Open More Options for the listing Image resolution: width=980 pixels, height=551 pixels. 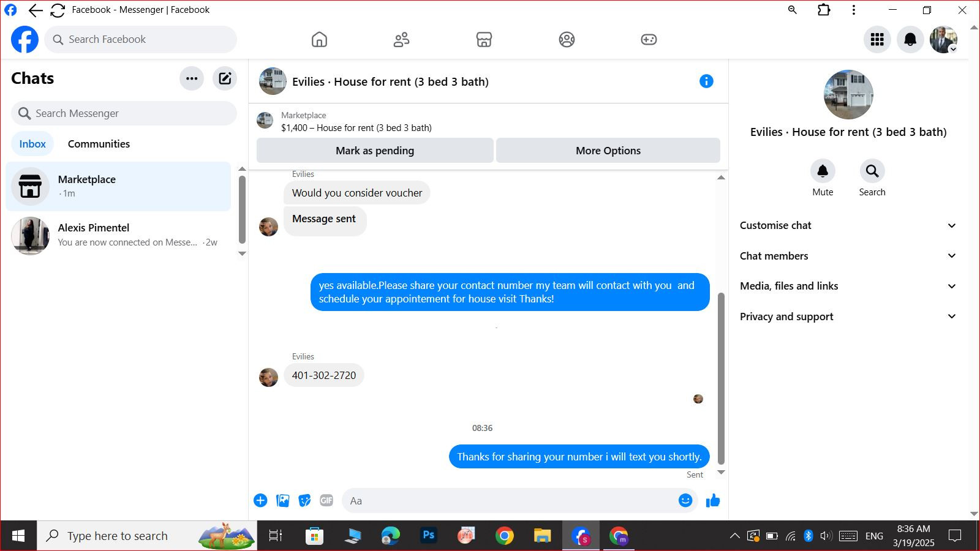(x=608, y=151)
